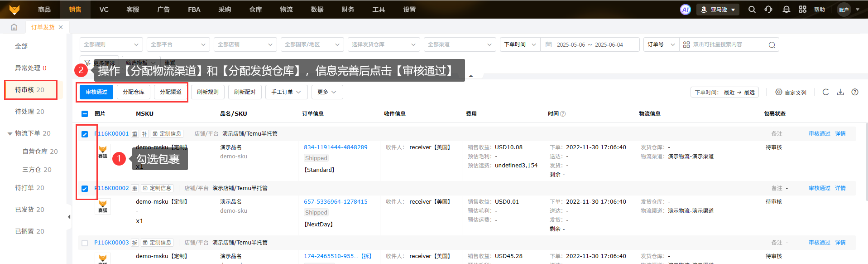Click product thumbnail of order P116K00002
The height and width of the screenshot is (264, 868).
tap(103, 206)
